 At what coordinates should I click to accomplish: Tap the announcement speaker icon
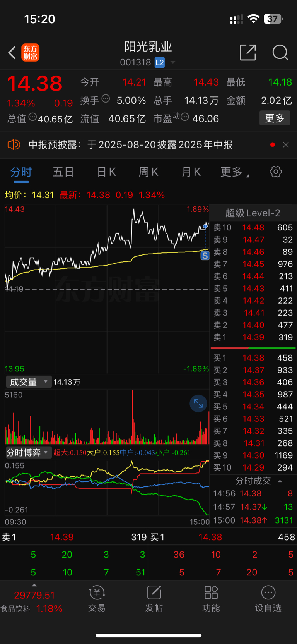[14, 145]
